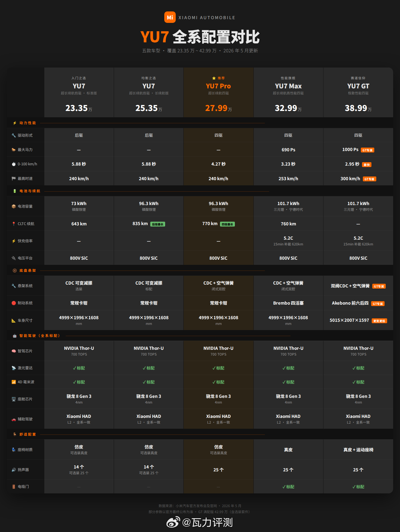Image resolution: width=400 pixels, height=532 pixels.
Task: Click the 均衡之选 label above YU7
Action: [149, 78]
